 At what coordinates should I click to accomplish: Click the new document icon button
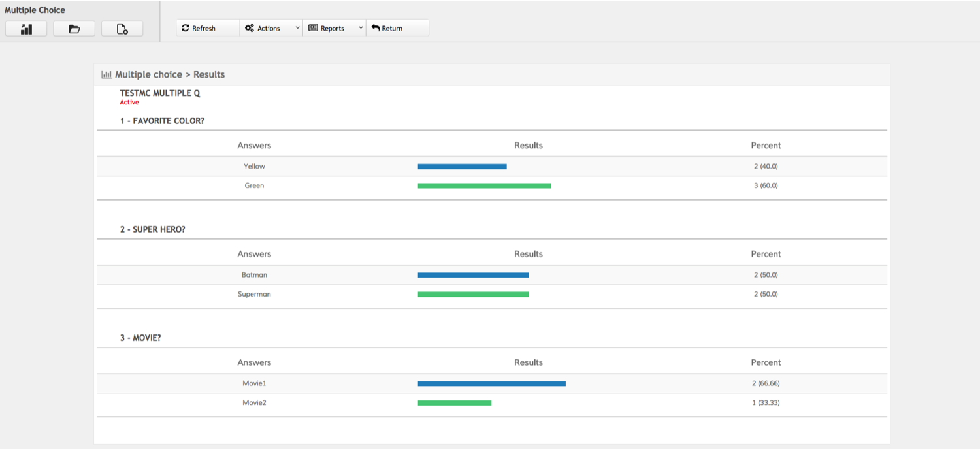tap(122, 29)
